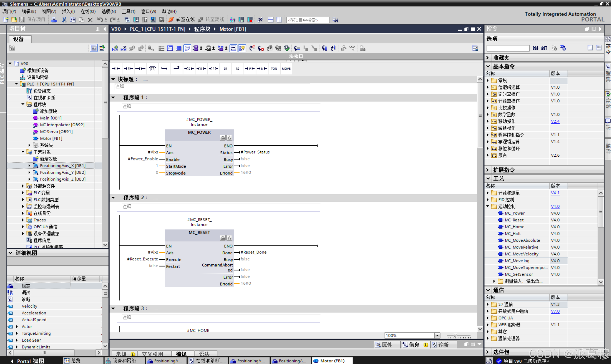
Task: Open the 在线(O) menu
Action: coord(88,11)
